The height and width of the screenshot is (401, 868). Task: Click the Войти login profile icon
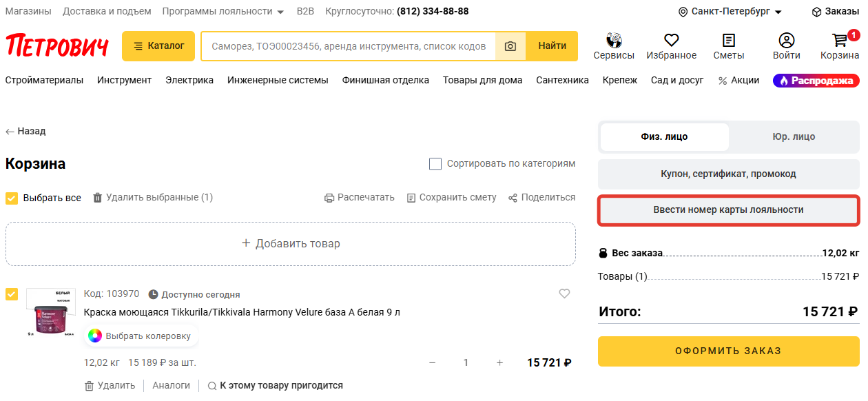(787, 40)
